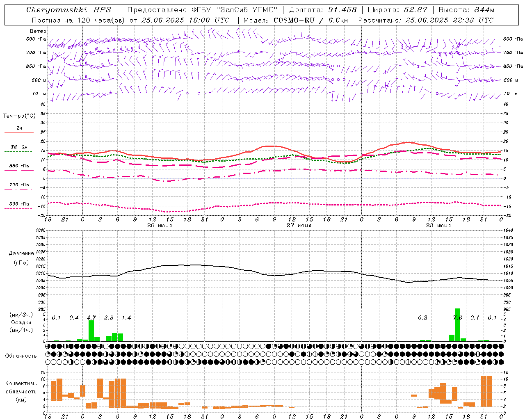Click the '(км)' convective height unit label
This screenshot has height=420, width=525.
21,399
